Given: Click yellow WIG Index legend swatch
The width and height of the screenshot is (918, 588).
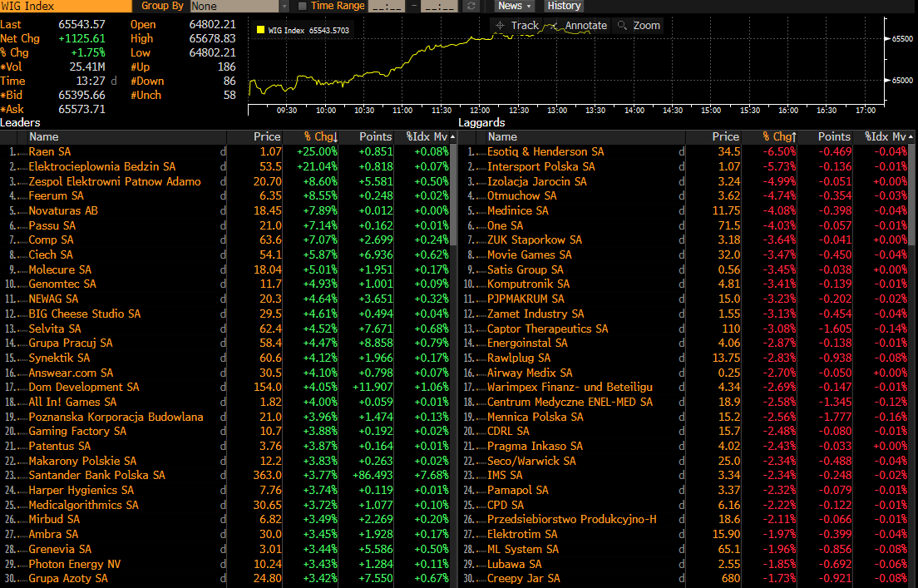Looking at the screenshot, I should click(x=261, y=30).
